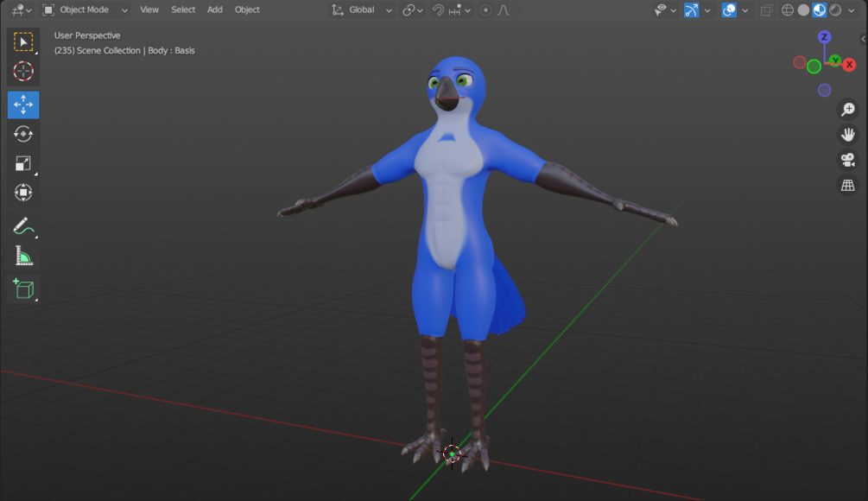Image resolution: width=868 pixels, height=501 pixels.
Task: Open the object visibility and selectability dropdown
Action: pyautogui.click(x=665, y=10)
